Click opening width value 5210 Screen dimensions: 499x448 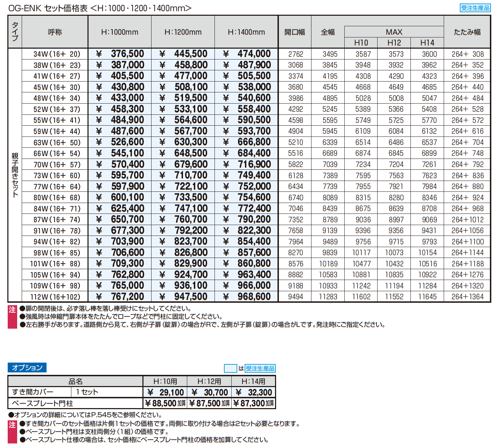[295, 142]
